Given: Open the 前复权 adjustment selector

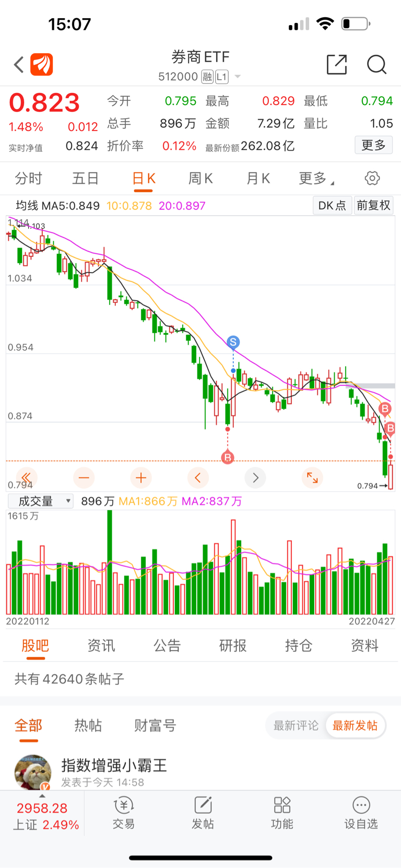Looking at the screenshot, I should click(x=373, y=205).
